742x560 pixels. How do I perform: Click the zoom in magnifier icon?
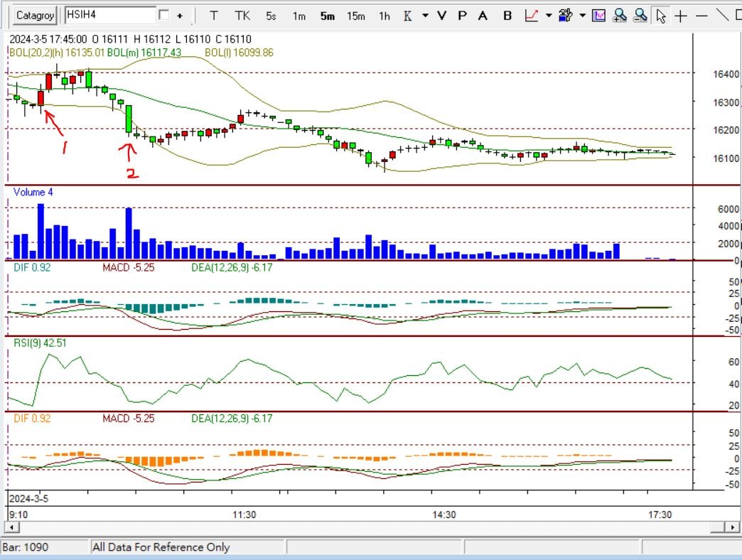point(619,16)
